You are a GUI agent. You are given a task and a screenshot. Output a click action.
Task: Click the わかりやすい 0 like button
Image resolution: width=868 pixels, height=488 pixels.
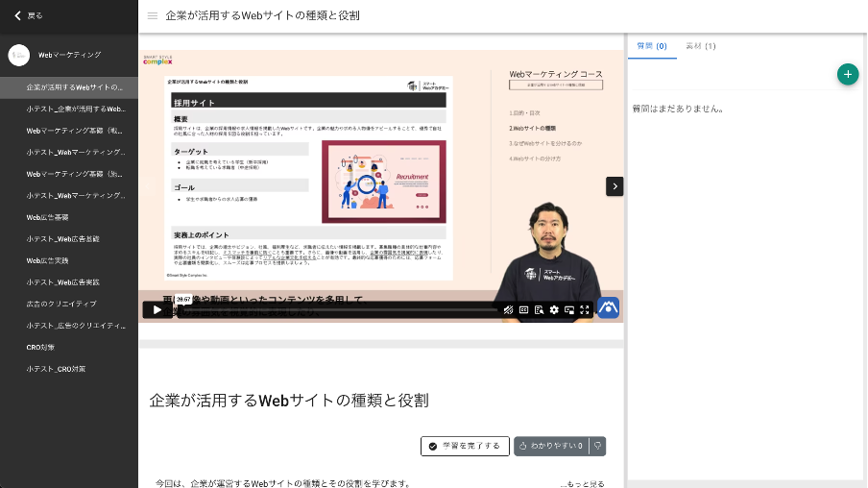552,446
